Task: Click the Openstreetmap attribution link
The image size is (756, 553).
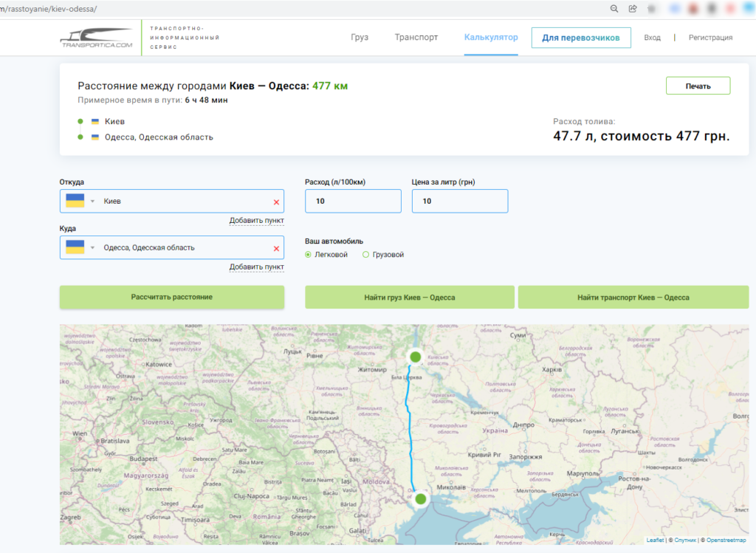Action: click(726, 540)
